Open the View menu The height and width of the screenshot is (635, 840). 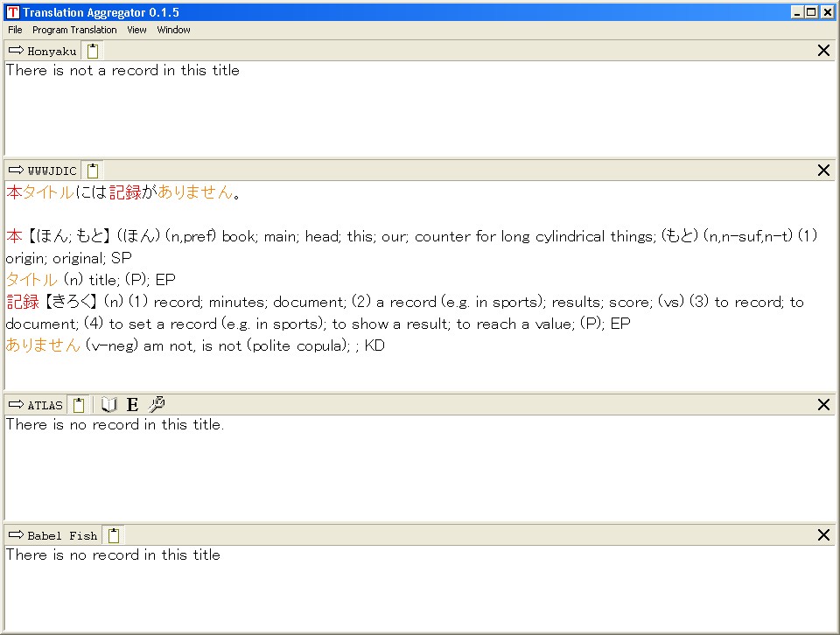[x=136, y=30]
